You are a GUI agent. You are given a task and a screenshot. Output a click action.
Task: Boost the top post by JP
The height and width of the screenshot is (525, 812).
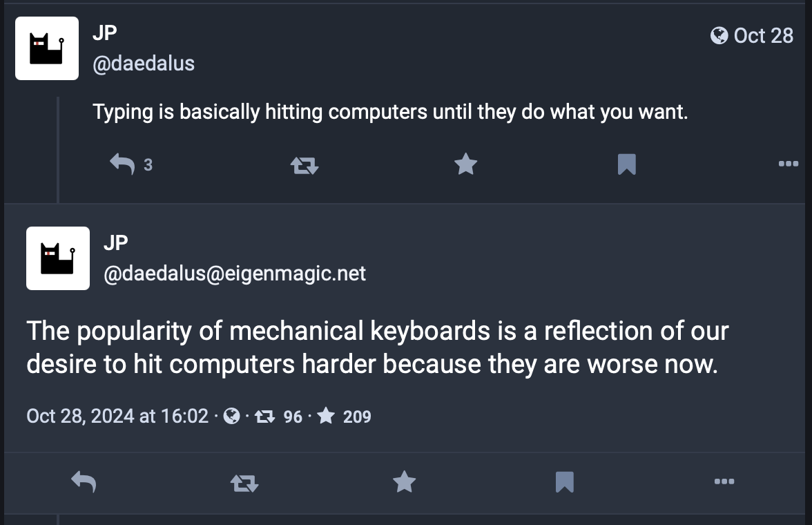[304, 164]
